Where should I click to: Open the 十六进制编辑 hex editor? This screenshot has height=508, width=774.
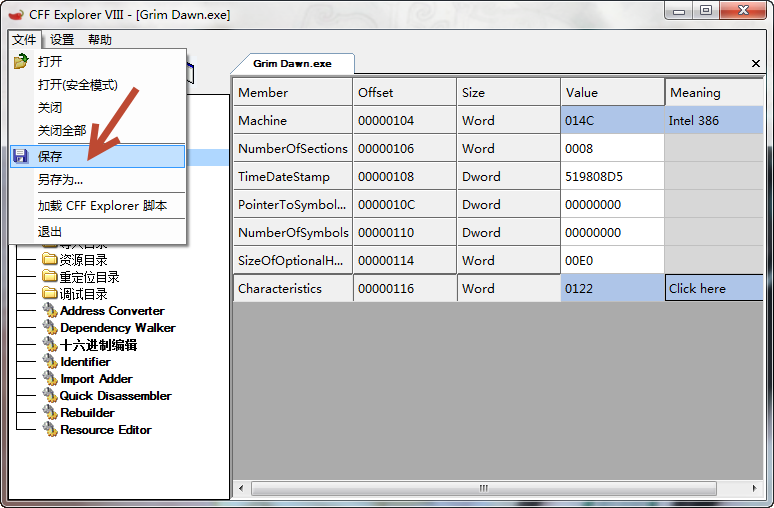pyautogui.click(x=98, y=345)
